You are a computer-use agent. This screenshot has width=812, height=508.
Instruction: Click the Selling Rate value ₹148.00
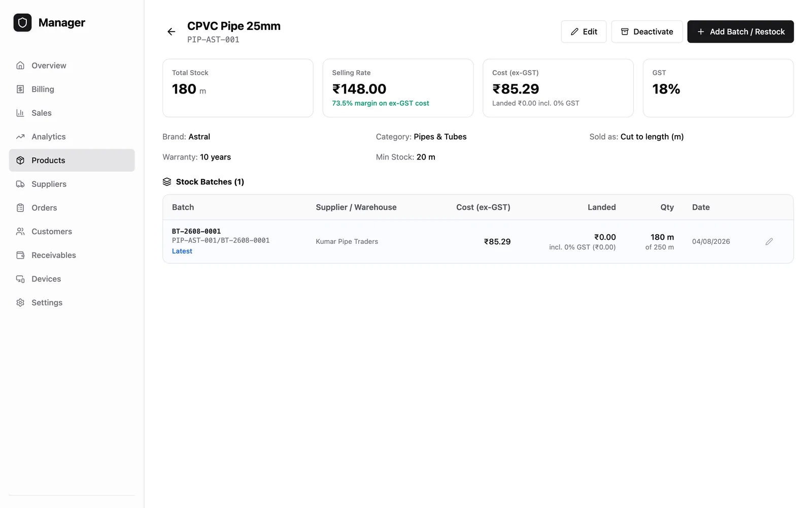[359, 89]
